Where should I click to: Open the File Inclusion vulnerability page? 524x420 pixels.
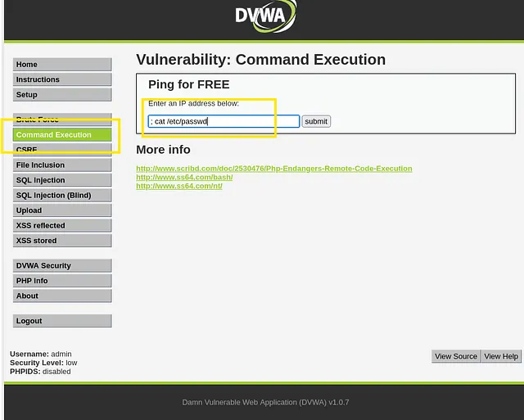(62, 165)
